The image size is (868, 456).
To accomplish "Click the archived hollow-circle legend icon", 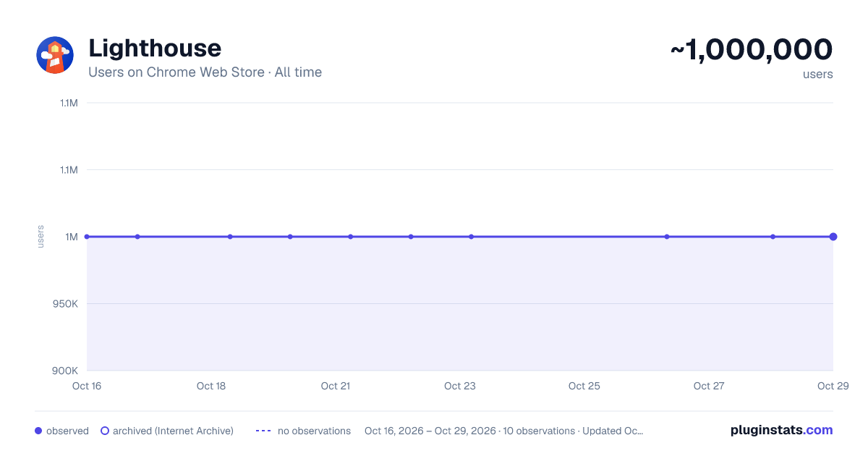I will (x=105, y=431).
